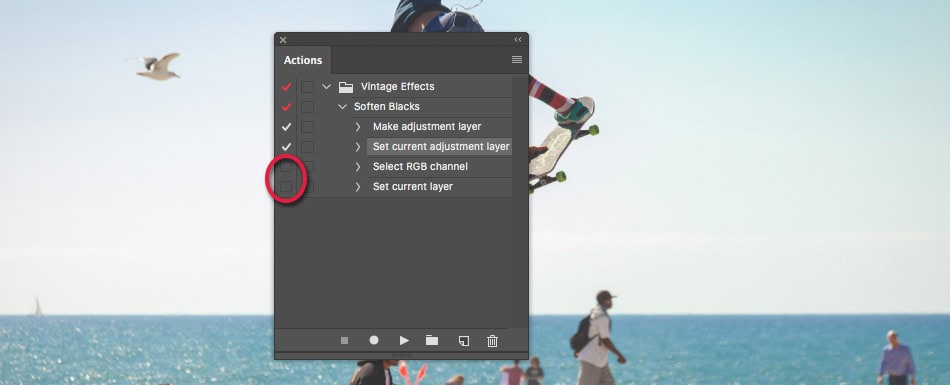Screen dimensions: 950x385
Task: Toggle dialog for Set current adjustment layer
Action: tap(308, 147)
